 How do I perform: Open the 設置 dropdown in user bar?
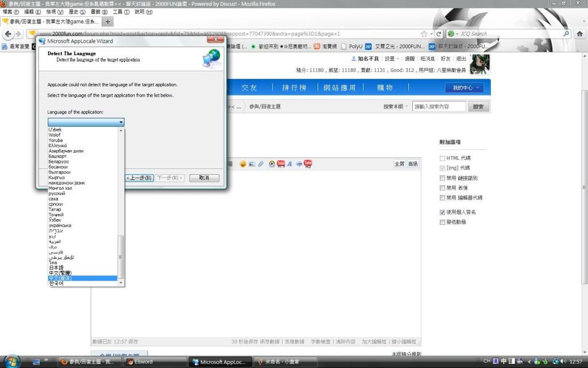[392, 59]
